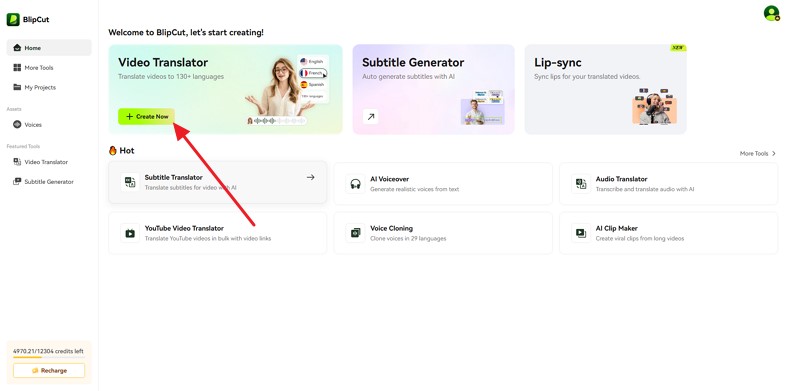Viewport: 788px width, 391px height.
Task: Click the '4970.21/12304 credits left' text
Action: click(x=48, y=351)
